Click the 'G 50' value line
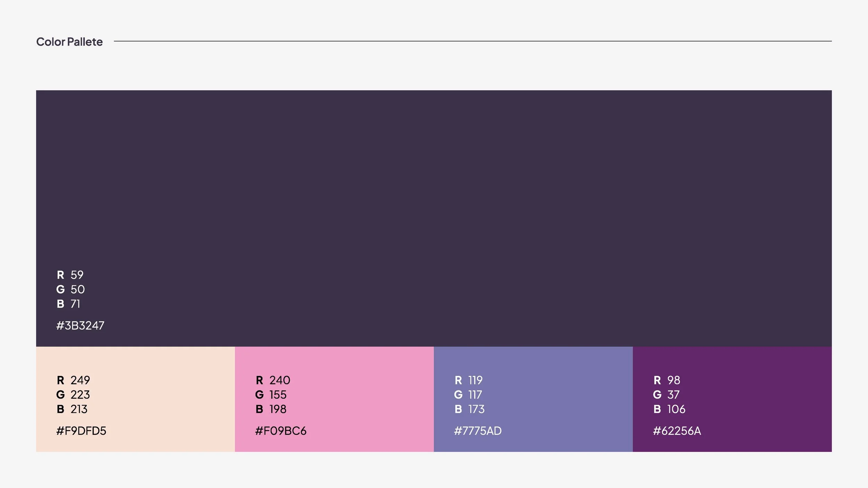The width and height of the screenshot is (868, 488). click(70, 289)
